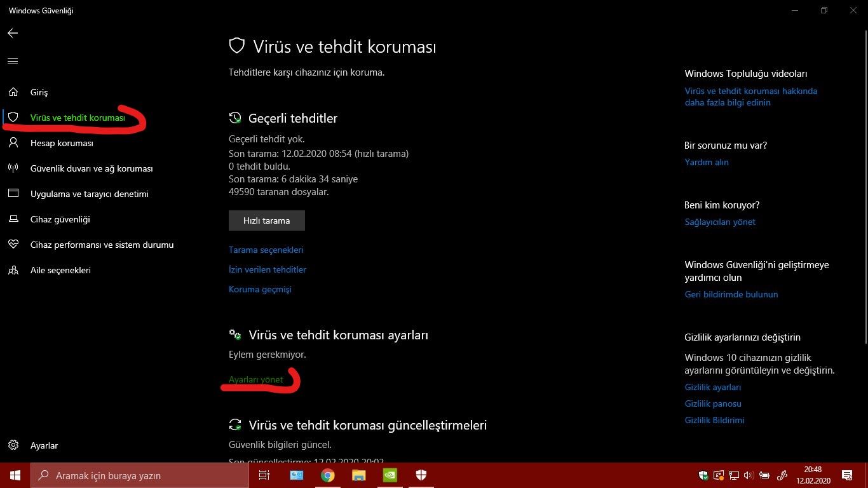Click 'Güvenlik bilgileri güncel.' text
Viewport: 868px width, 488px height.
(x=280, y=445)
